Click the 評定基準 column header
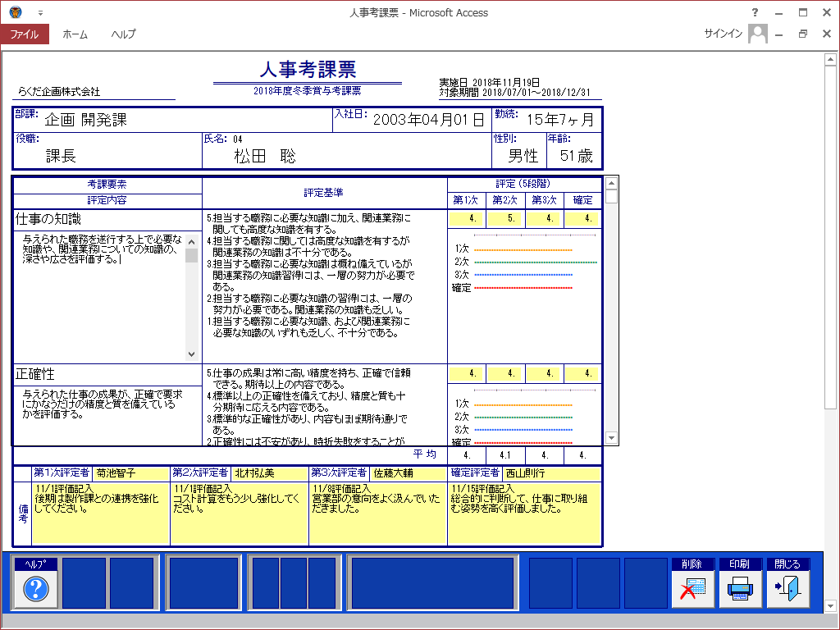This screenshot has width=840, height=630. click(x=323, y=193)
